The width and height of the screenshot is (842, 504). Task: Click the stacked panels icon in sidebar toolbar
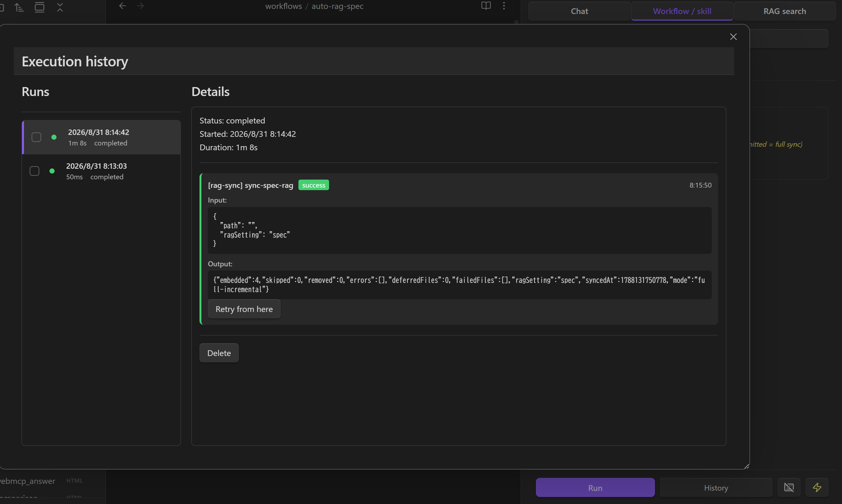click(39, 7)
